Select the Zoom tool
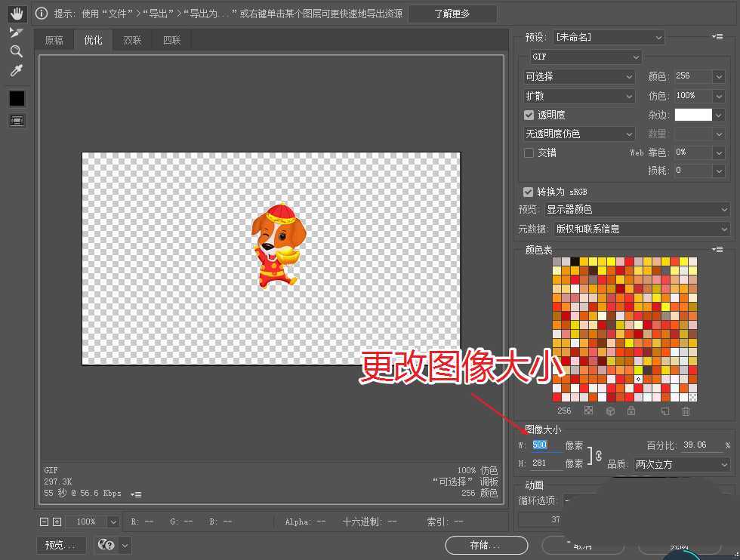Image resolution: width=740 pixels, height=560 pixels. click(17, 51)
